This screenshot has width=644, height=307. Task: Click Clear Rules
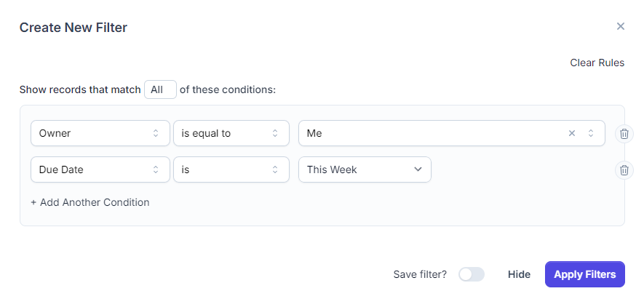pos(597,63)
